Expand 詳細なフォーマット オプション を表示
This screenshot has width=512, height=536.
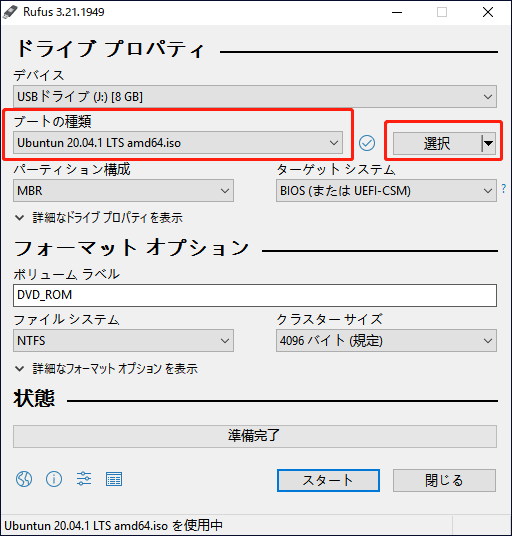click(106, 368)
